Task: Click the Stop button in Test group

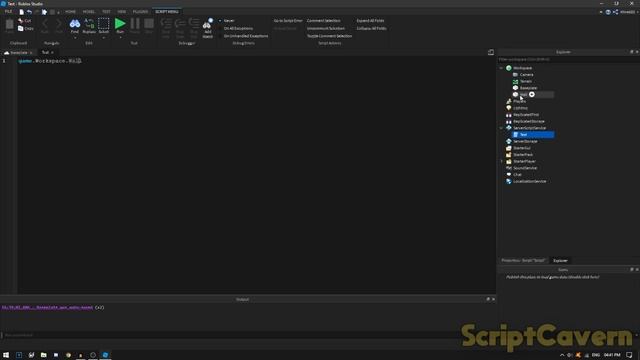Action: [149, 24]
